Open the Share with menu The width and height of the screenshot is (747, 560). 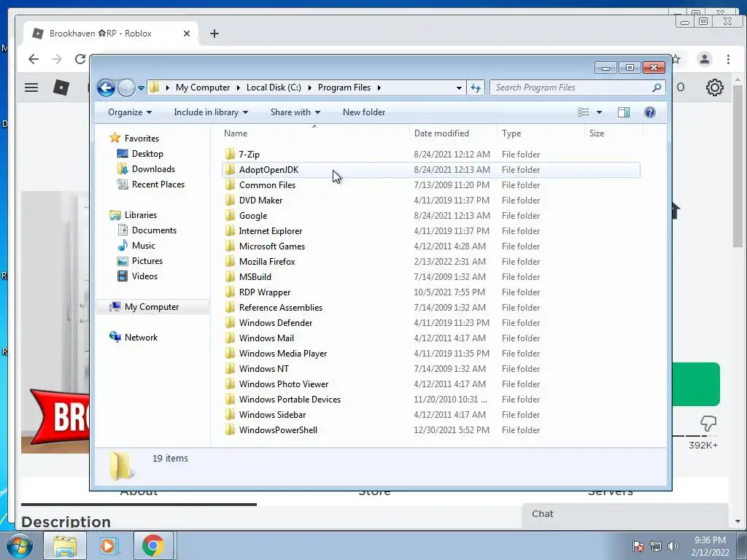coord(295,112)
